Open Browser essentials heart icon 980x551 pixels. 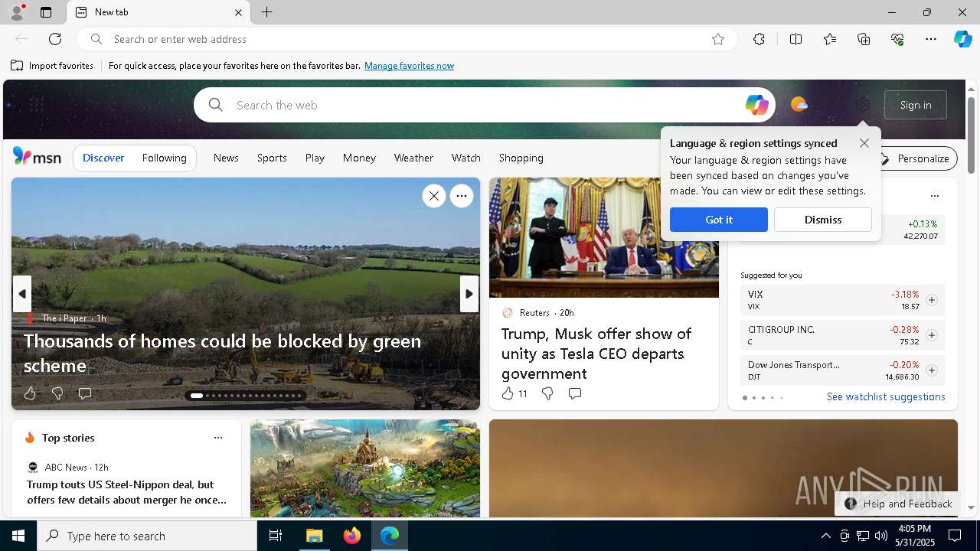(x=897, y=39)
